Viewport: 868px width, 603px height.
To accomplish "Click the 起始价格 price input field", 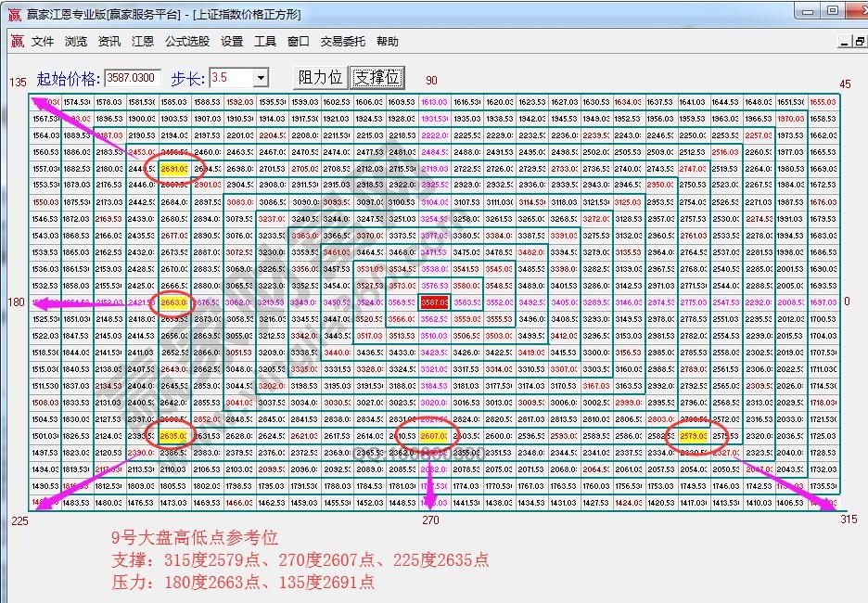I will point(134,77).
